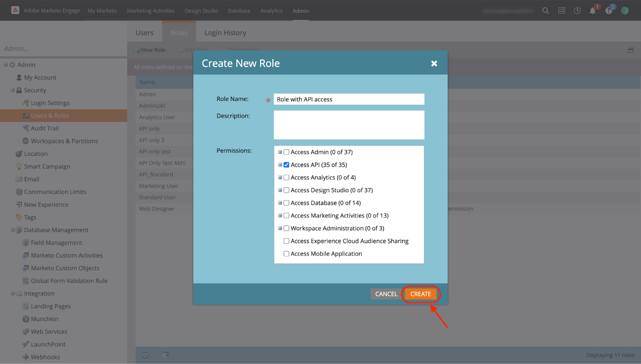Click into the Description text area
Screen dimensions: 641x364
[349, 125]
